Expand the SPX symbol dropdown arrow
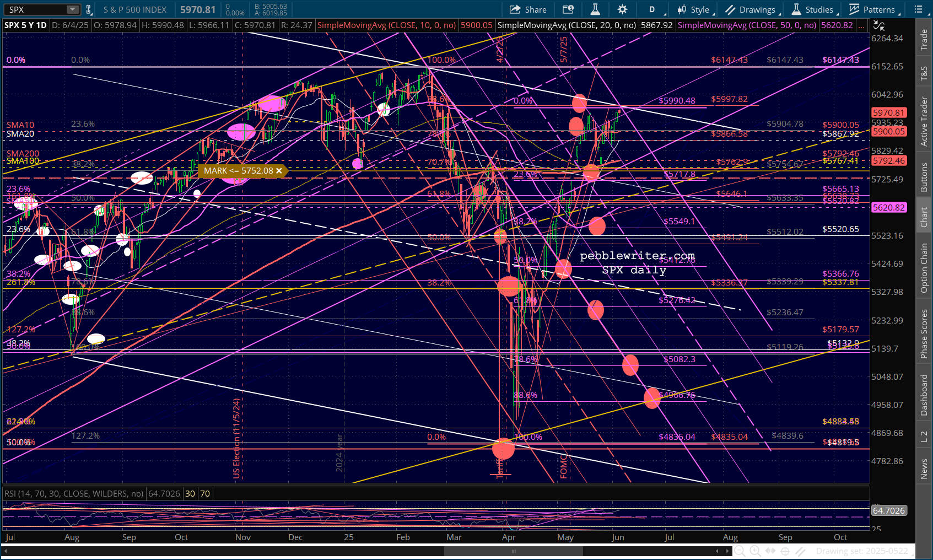The image size is (933, 560). pyautogui.click(x=73, y=9)
